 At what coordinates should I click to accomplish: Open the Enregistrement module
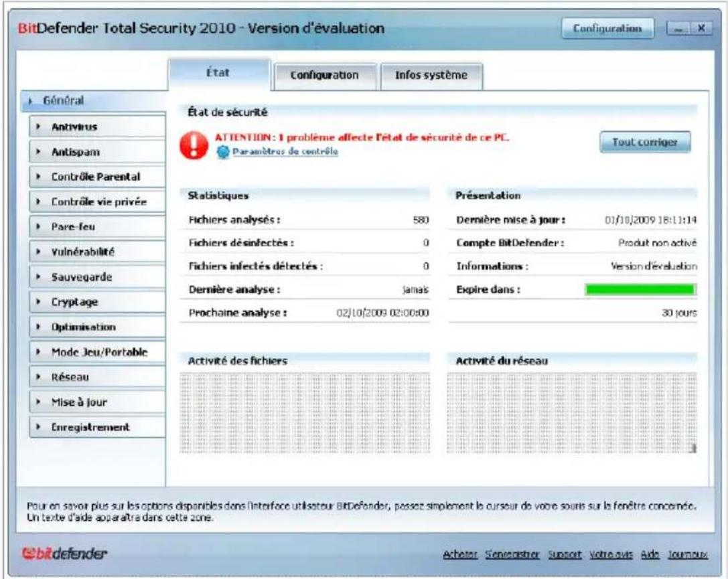click(x=97, y=427)
